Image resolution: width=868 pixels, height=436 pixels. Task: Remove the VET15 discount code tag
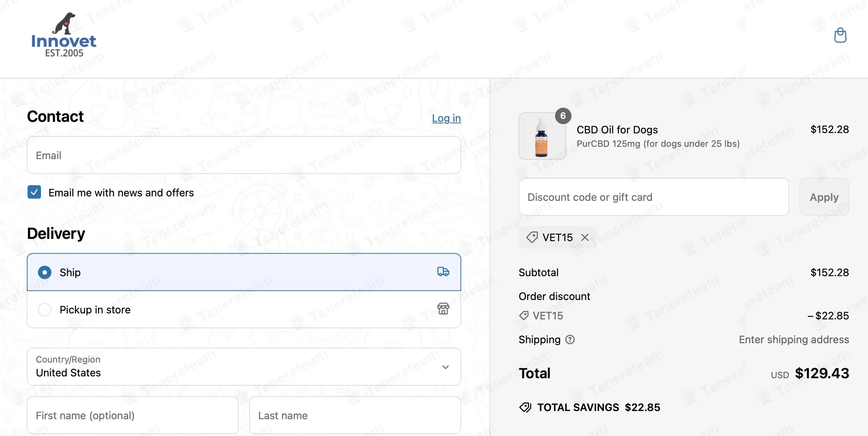585,237
